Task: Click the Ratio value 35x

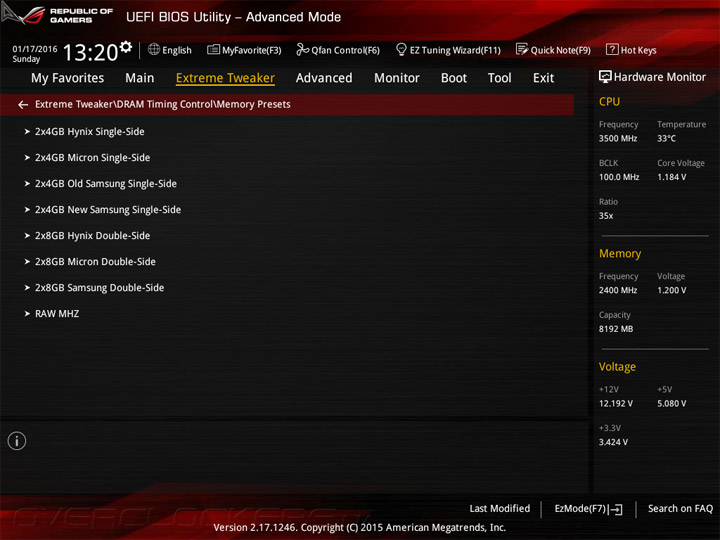Action: (x=606, y=216)
